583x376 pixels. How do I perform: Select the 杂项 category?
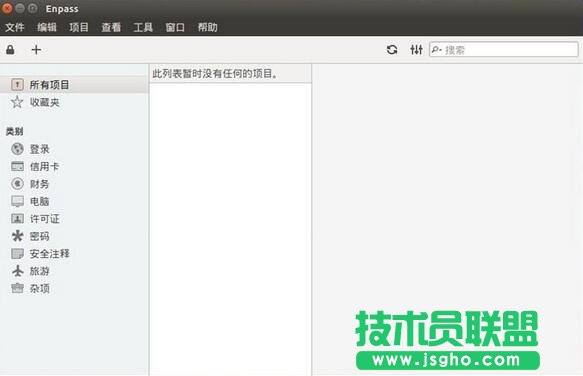click(x=40, y=288)
